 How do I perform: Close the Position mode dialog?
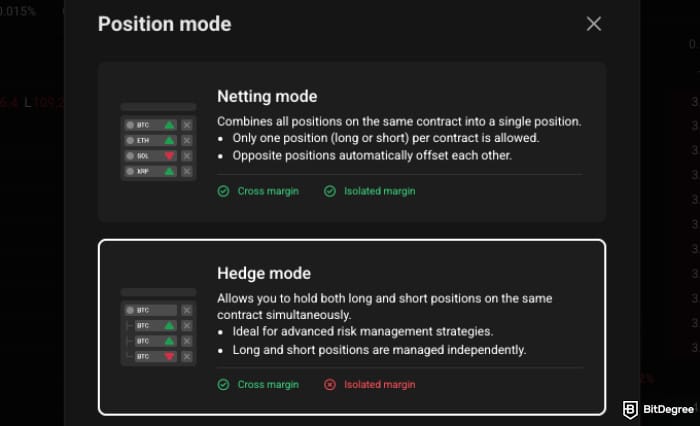[594, 24]
